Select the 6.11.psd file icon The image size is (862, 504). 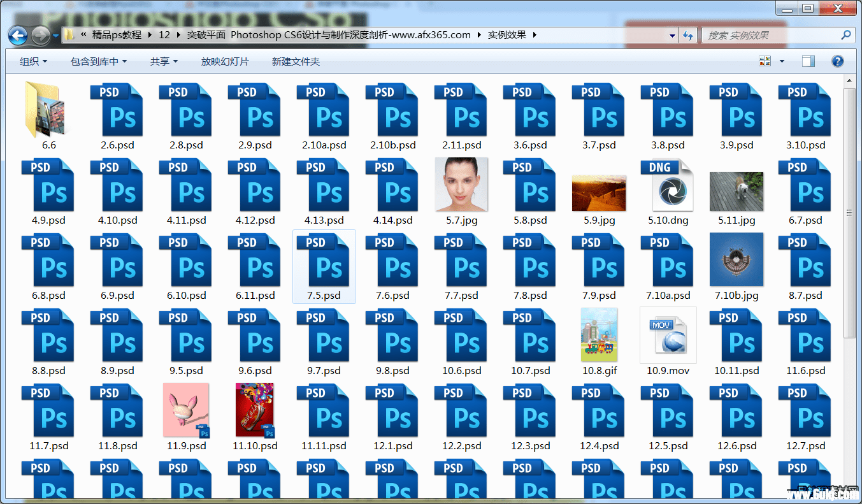click(254, 260)
